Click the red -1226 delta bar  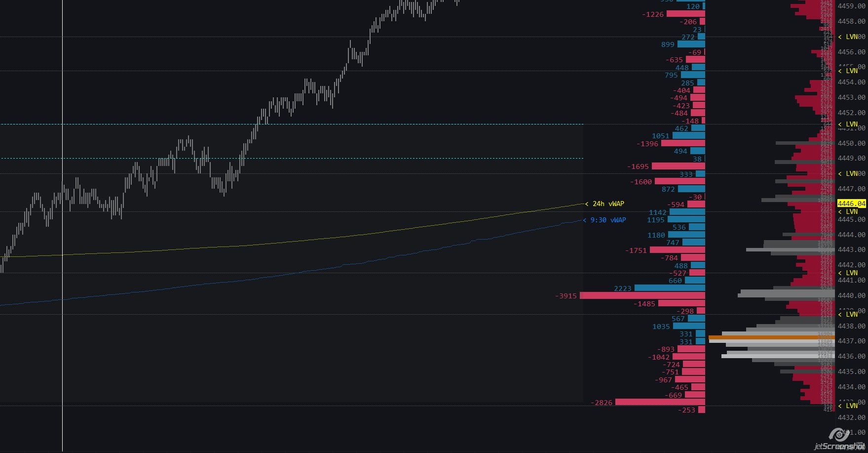pos(685,14)
